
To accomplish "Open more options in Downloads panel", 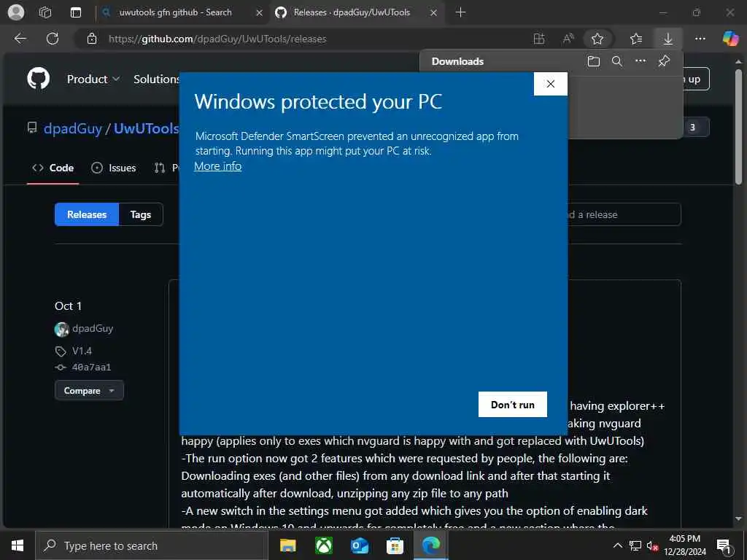I will [x=640, y=61].
